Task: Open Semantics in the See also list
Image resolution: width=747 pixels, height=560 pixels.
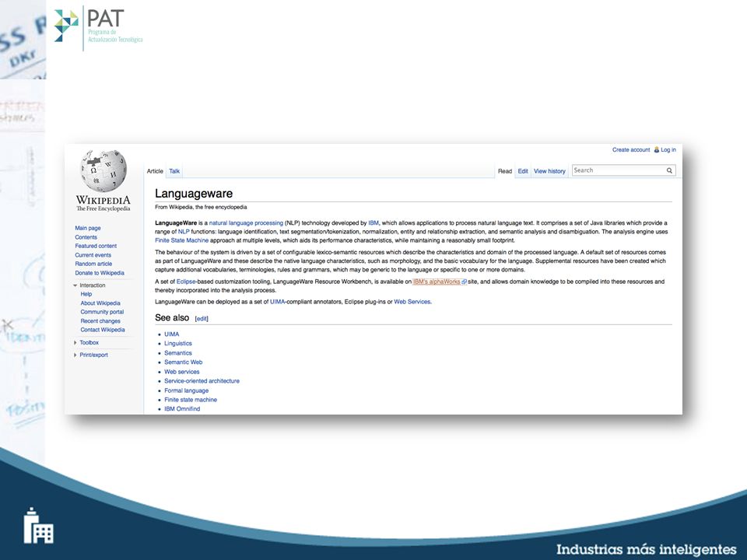Action: tap(178, 353)
